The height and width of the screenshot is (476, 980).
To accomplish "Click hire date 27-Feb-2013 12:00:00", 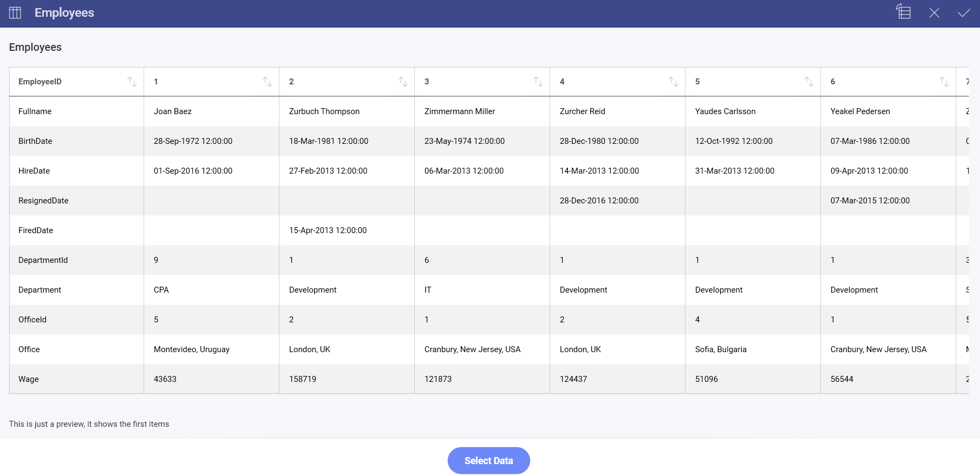I will click(328, 171).
